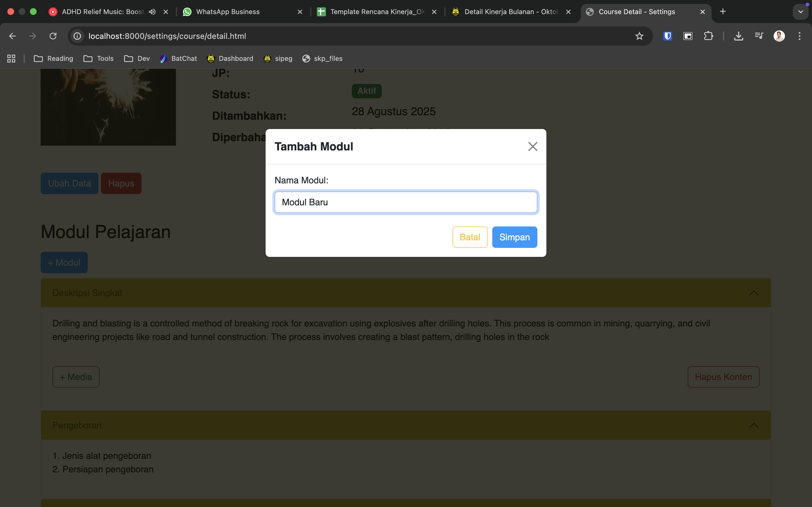This screenshot has height=507, width=812.
Task: Reload the page
Action: coord(53,36)
